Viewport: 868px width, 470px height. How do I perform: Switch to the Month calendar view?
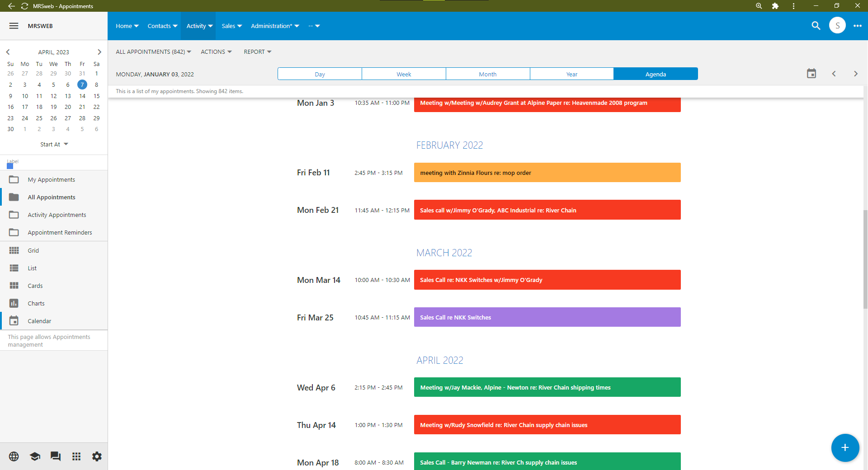(488, 74)
